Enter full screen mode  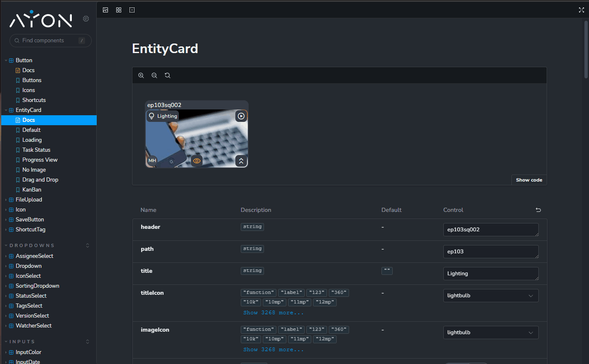click(581, 10)
